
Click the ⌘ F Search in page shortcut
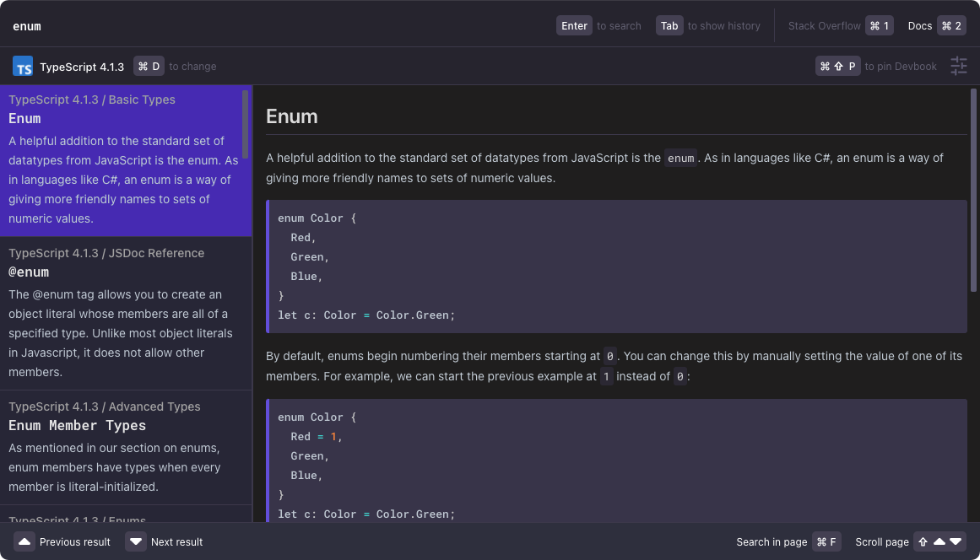826,541
